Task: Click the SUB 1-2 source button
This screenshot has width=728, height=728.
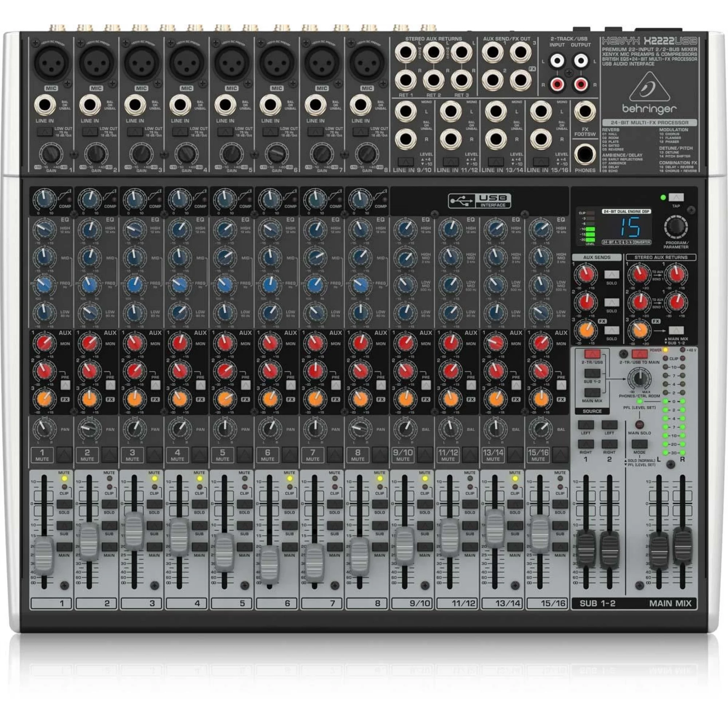Action: (592, 373)
